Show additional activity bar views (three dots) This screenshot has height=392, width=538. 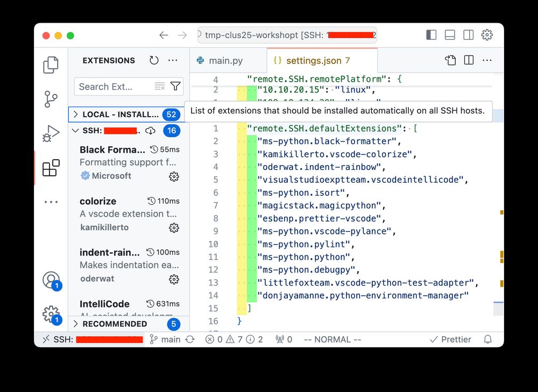pyautogui.click(x=51, y=202)
